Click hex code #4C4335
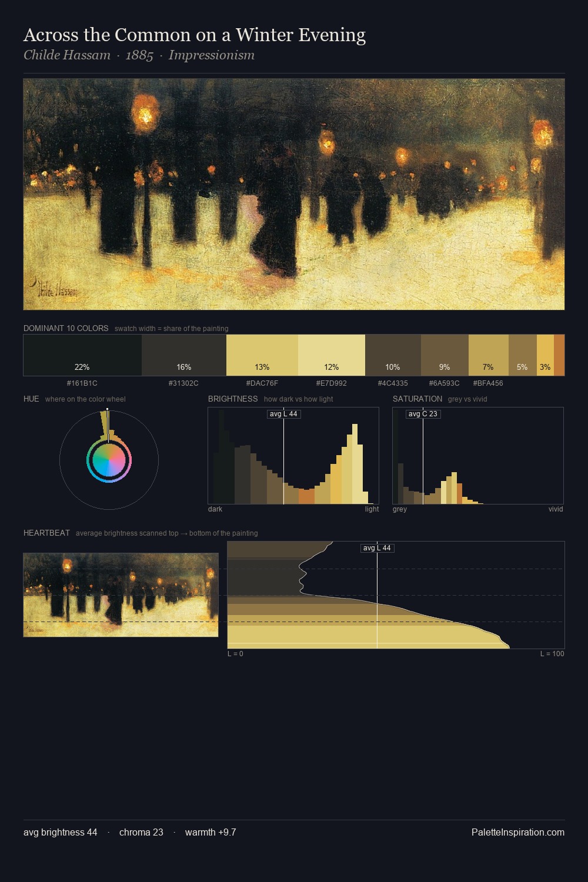588x882 pixels. coord(393,383)
